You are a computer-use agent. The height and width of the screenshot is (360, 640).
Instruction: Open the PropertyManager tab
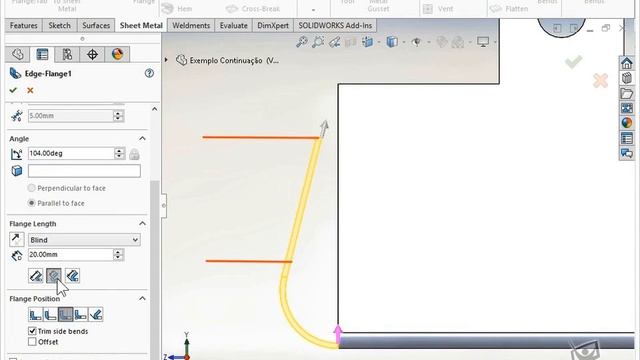pos(42,54)
